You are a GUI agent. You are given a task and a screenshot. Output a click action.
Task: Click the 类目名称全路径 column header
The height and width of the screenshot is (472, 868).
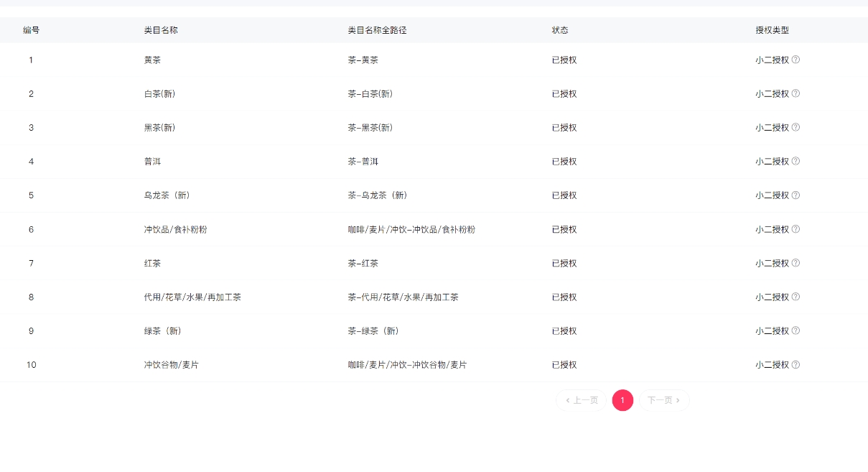pos(378,30)
